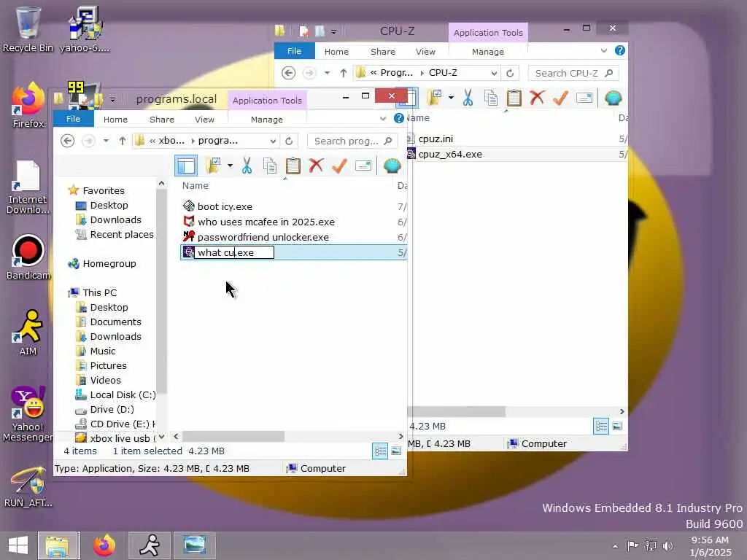Open address bar history dropdown in CPU-Z
The image size is (747, 560).
click(494, 74)
